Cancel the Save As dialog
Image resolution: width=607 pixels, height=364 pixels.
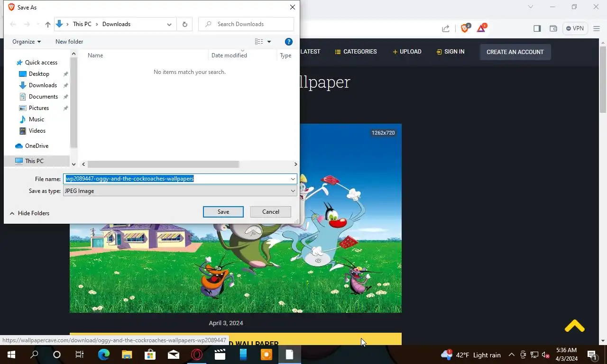click(271, 212)
